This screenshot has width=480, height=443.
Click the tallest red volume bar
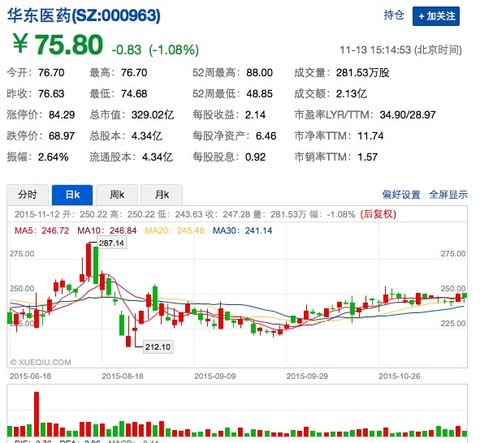[x=37, y=414]
